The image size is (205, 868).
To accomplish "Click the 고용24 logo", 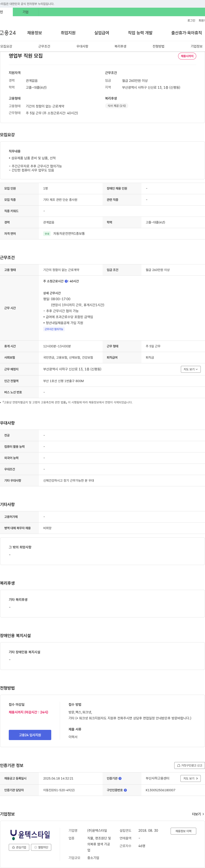I will point(8,33).
